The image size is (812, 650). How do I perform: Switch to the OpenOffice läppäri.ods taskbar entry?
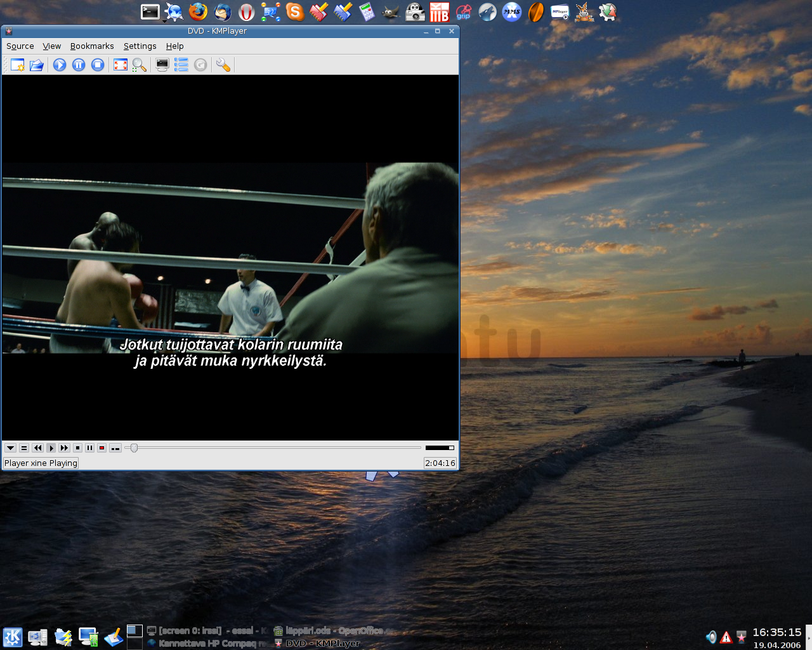(334, 631)
